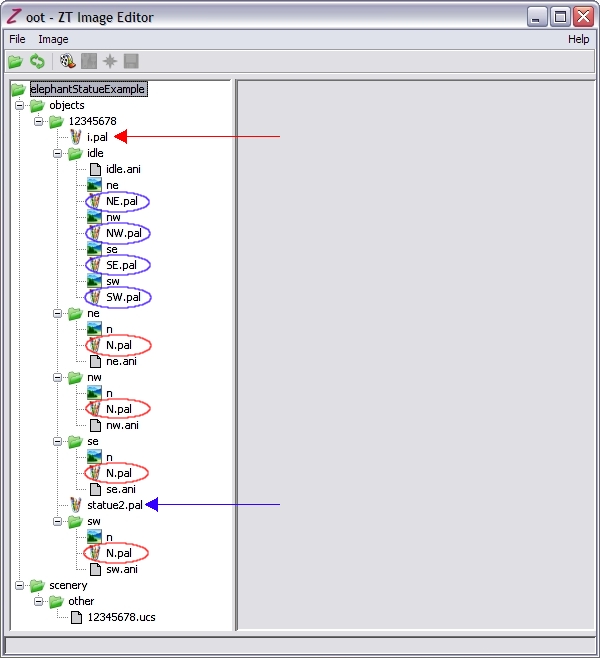Collapse the objects folder node
Screen dimensions: 600x658
(x=19, y=105)
